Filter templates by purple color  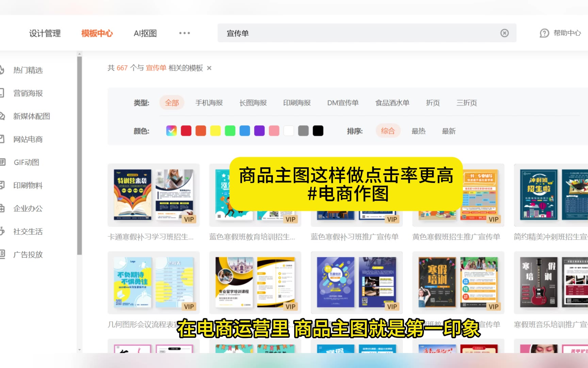click(259, 131)
